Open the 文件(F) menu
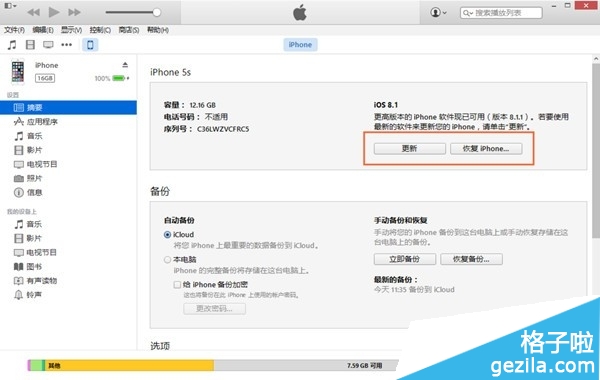 15,30
